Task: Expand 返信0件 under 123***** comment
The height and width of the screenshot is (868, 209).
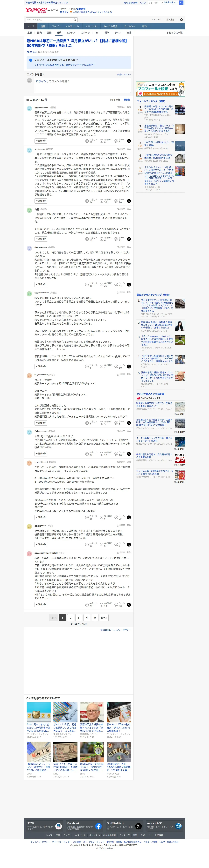Action: coord(41,201)
